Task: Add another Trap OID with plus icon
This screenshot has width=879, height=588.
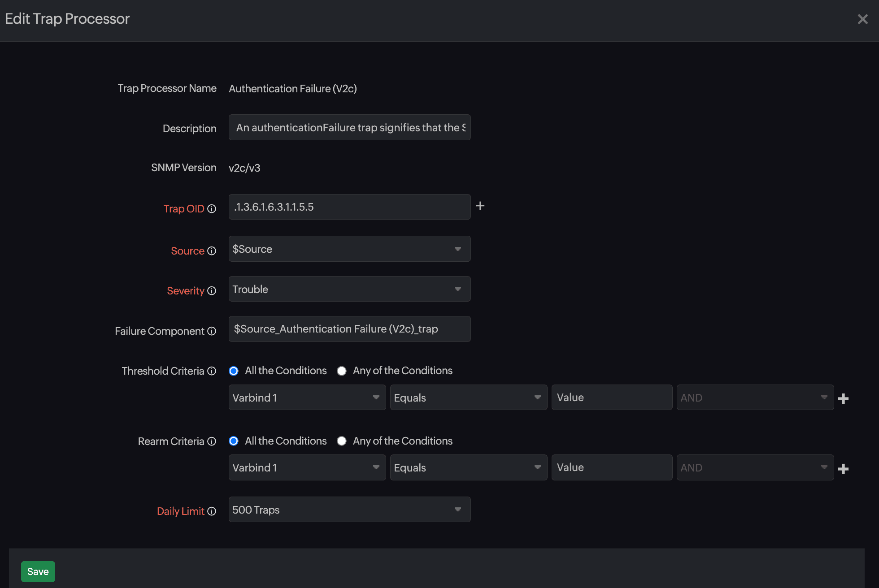Action: tap(480, 206)
